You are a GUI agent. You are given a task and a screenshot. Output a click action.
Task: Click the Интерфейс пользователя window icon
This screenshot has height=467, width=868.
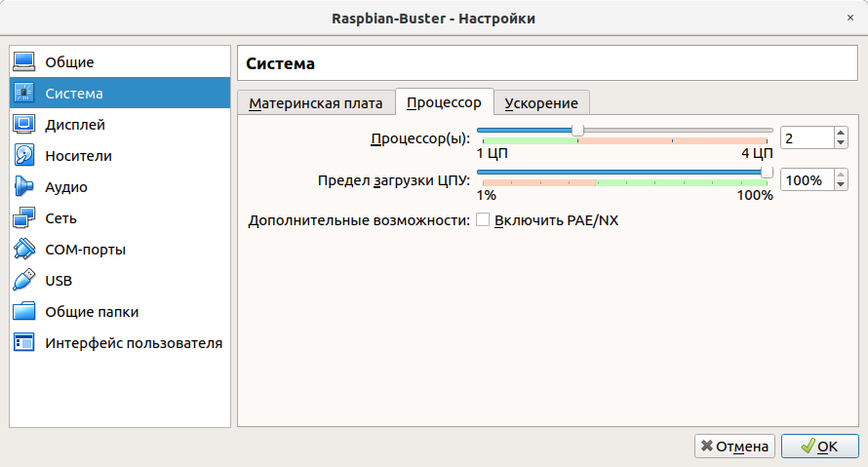(23, 342)
